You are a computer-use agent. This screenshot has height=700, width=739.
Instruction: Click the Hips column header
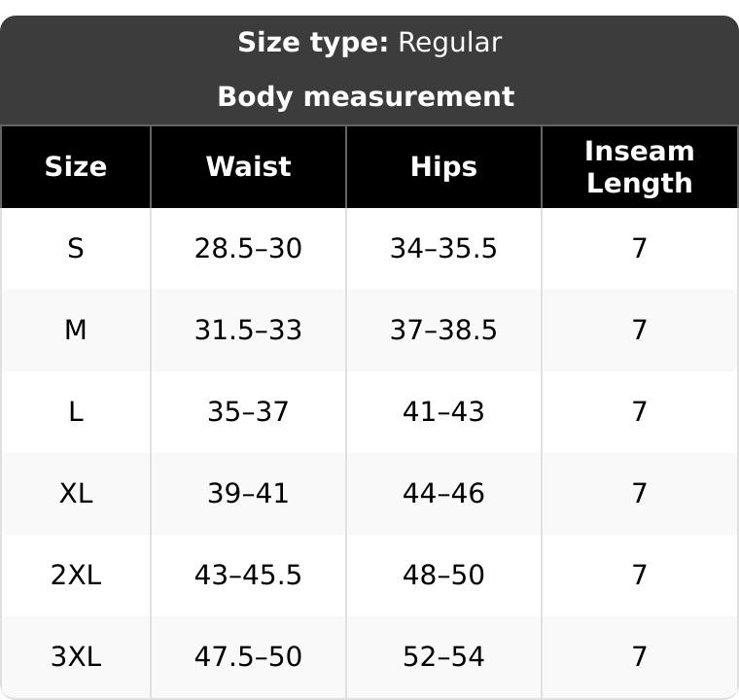[x=443, y=167]
